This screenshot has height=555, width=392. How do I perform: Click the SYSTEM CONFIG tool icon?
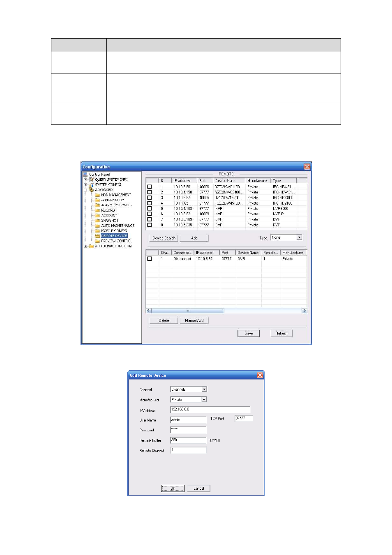[x=91, y=184]
